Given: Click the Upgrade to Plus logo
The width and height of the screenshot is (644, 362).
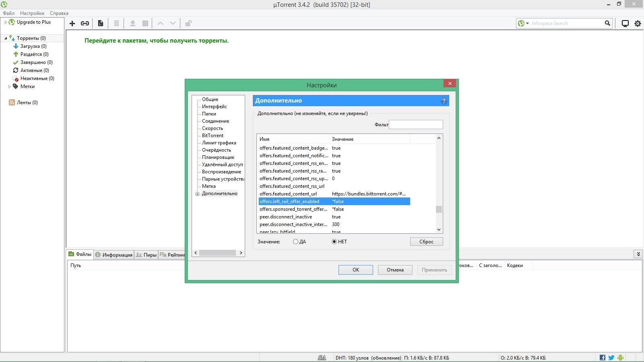Looking at the screenshot, I should 12,22.
